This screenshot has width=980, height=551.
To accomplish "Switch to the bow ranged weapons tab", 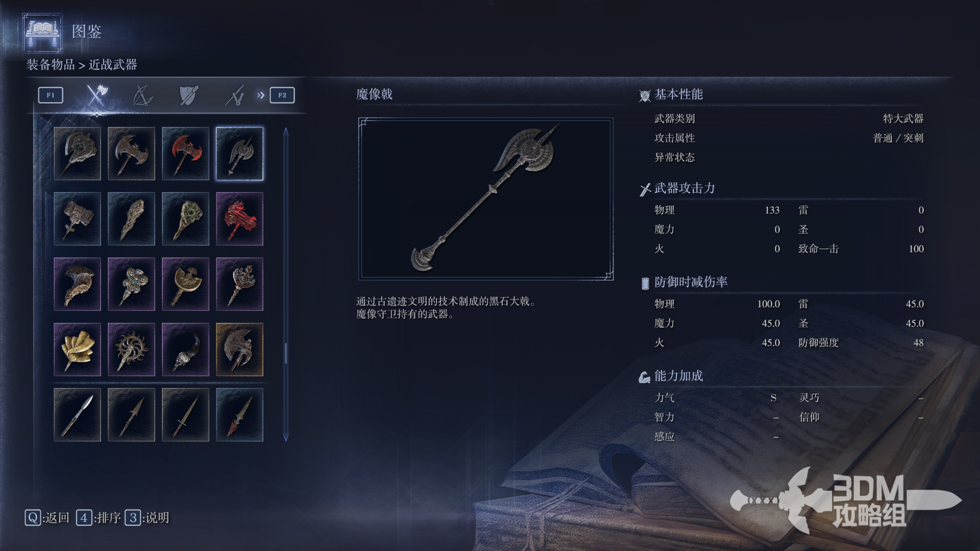I will click(142, 95).
